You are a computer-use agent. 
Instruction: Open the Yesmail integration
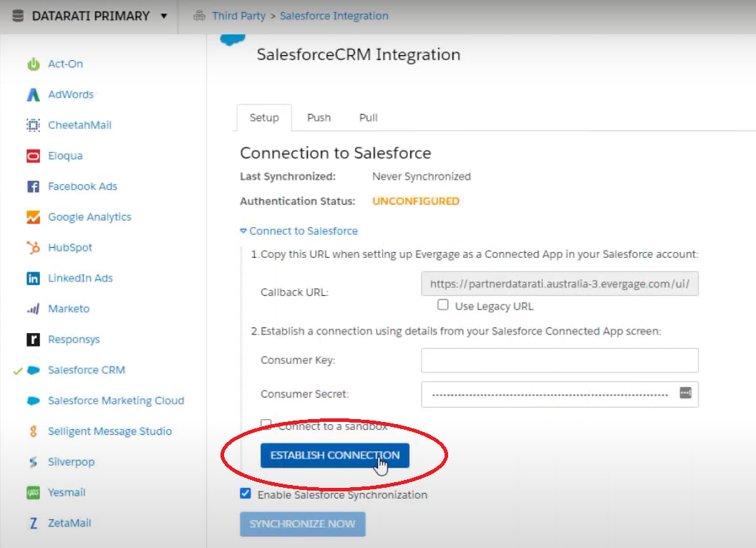point(67,493)
